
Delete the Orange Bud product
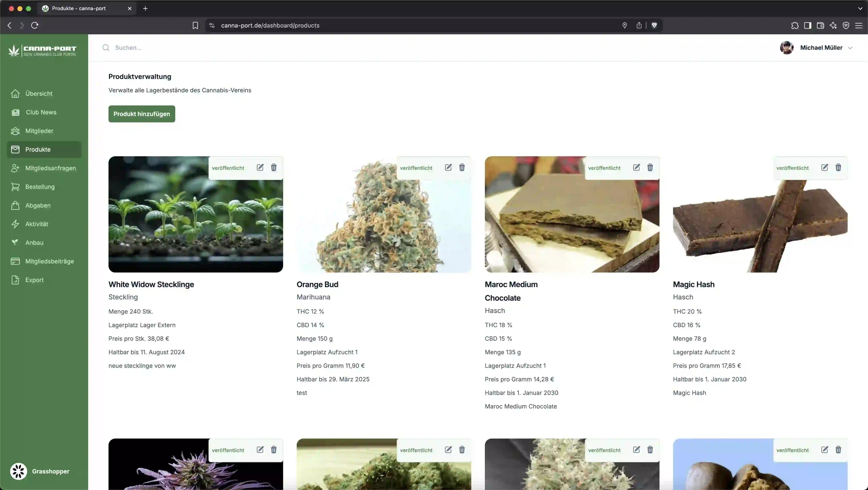point(462,167)
